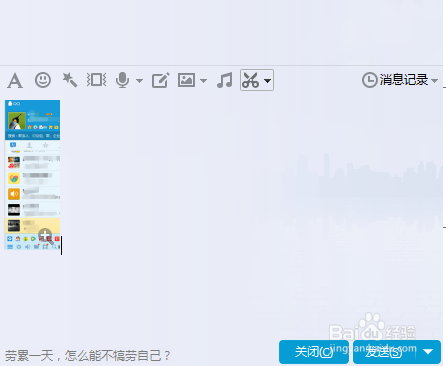Open the emoji smiley picker
The image size is (446, 366).
[43, 80]
